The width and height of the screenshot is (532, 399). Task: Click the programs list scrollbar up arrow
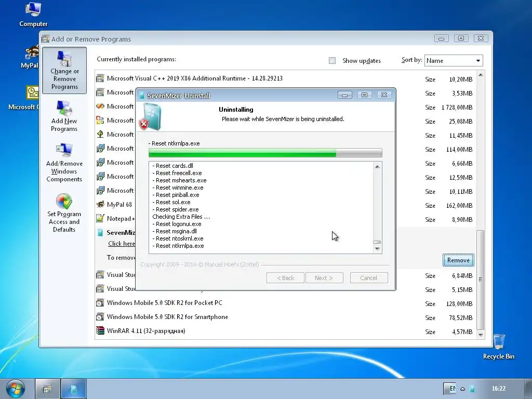click(481, 75)
